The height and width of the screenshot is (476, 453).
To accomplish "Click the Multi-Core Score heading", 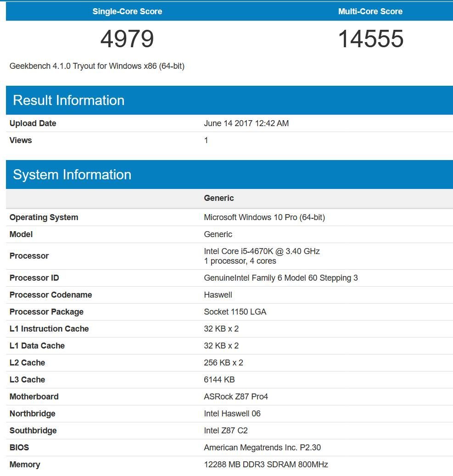I will [x=370, y=11].
